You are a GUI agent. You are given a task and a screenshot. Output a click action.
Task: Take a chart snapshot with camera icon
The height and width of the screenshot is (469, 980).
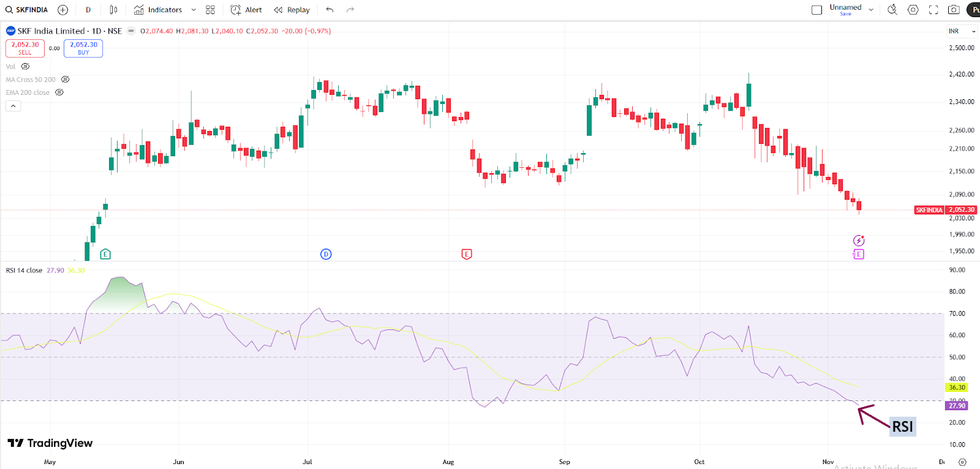tap(954, 10)
